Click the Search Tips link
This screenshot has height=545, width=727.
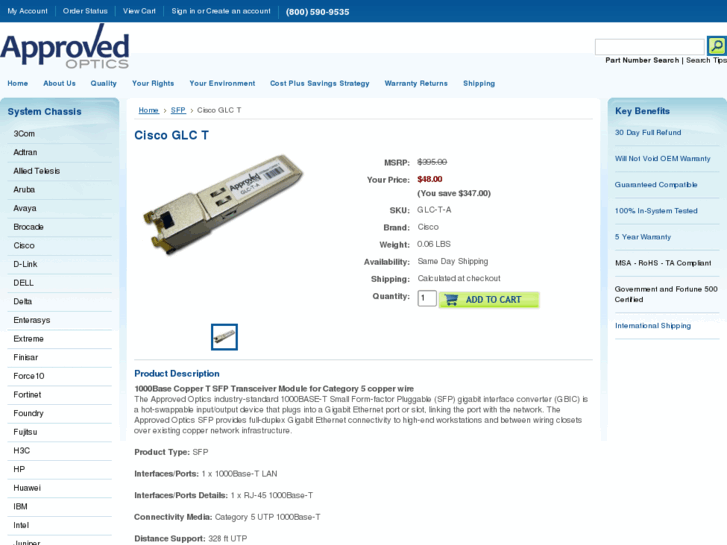(x=706, y=60)
